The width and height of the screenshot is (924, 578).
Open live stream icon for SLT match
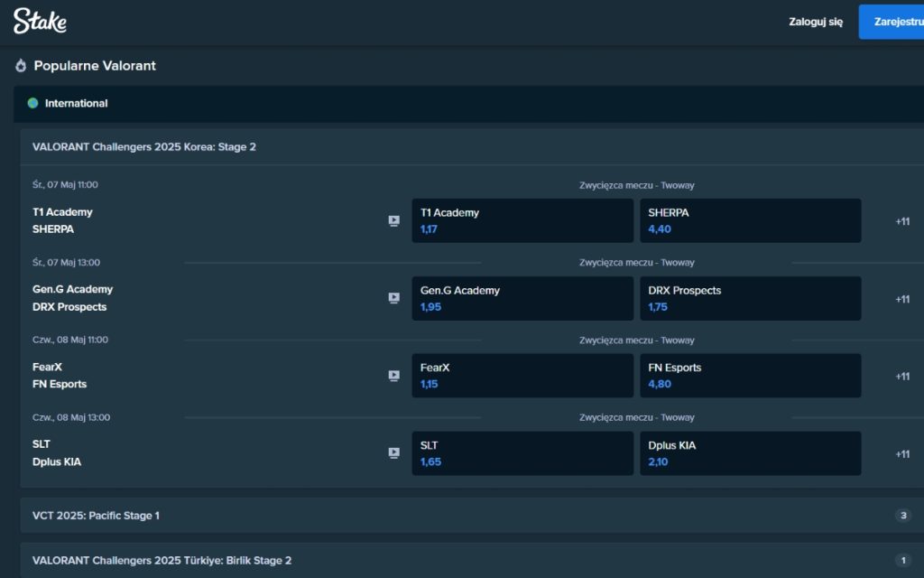(x=393, y=453)
